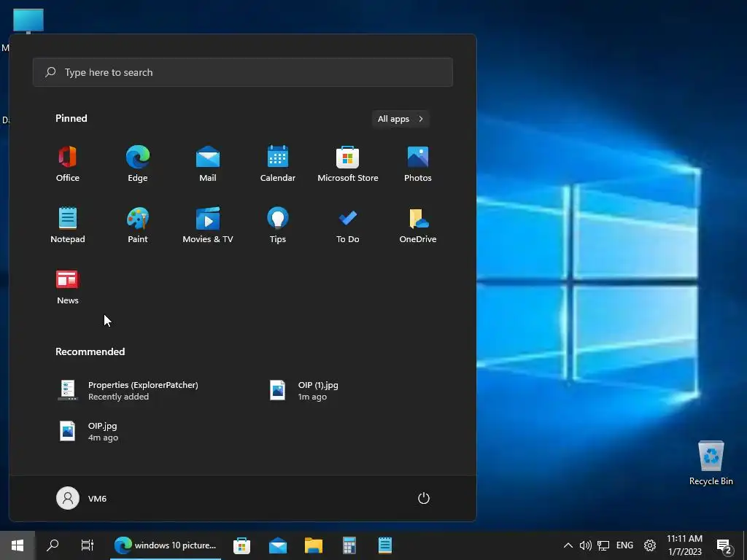Open the Mail pinned app
Image resolution: width=747 pixels, height=560 pixels.
208,164
